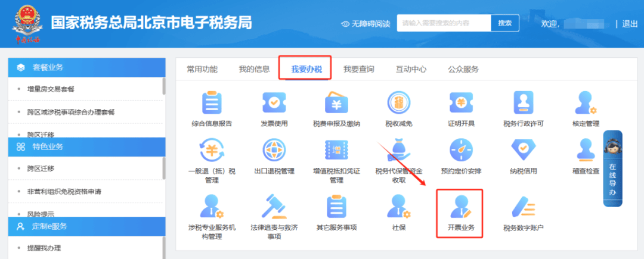Click the search input field
The width and height of the screenshot is (644, 259).
(x=444, y=23)
